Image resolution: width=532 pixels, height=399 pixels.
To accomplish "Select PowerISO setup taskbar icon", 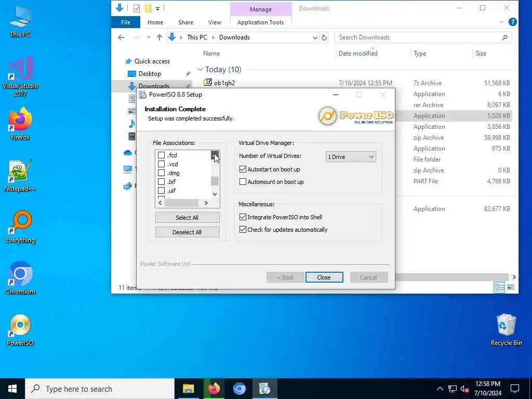I will click(264, 389).
